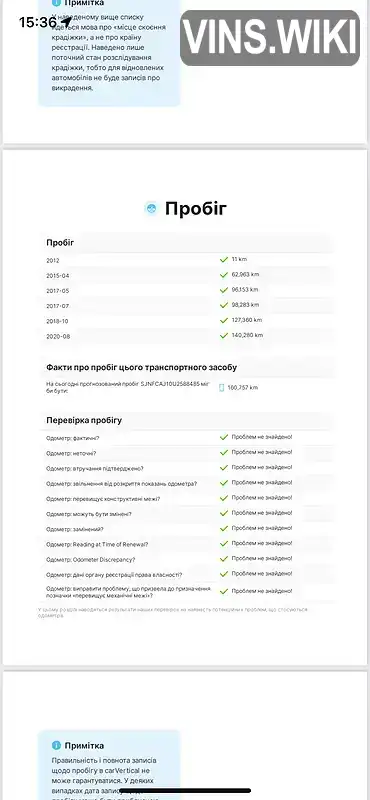The image size is (370, 800).
Task: Tap checkmark for Одометр: фактичні? row
Action: (224, 437)
